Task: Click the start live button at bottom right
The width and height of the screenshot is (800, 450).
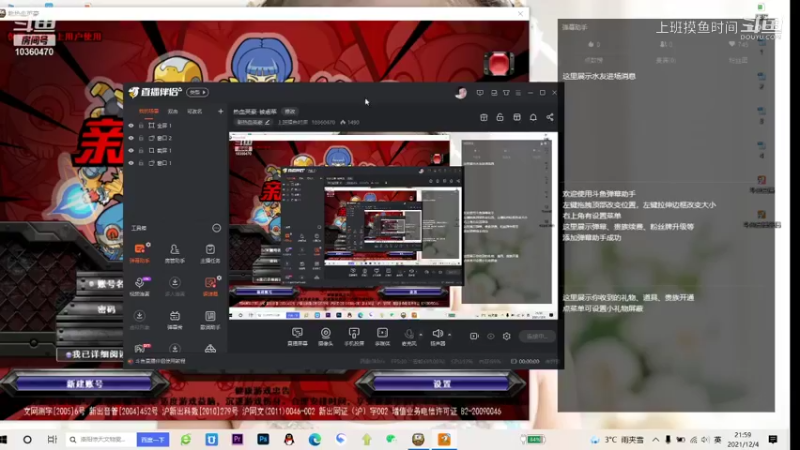Action: point(537,336)
